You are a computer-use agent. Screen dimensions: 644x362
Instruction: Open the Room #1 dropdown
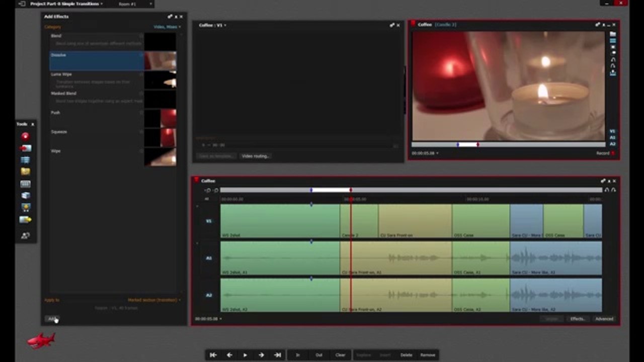coord(135,4)
